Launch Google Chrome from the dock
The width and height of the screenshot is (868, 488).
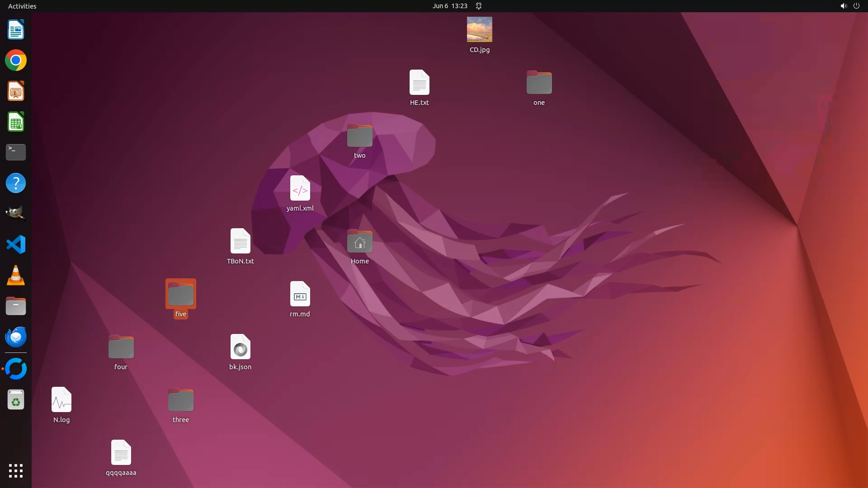click(x=16, y=61)
